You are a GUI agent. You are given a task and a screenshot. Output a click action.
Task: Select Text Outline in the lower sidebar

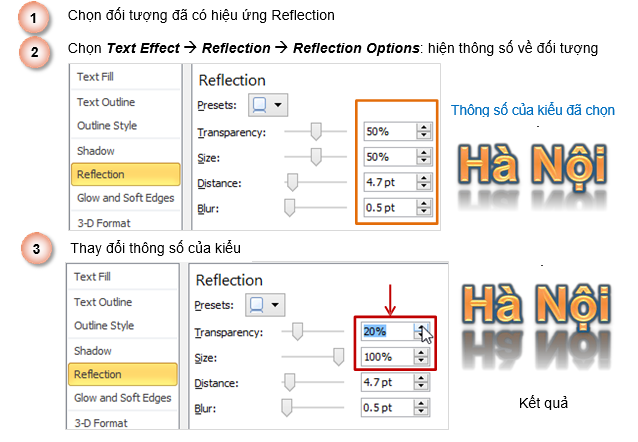click(x=105, y=302)
